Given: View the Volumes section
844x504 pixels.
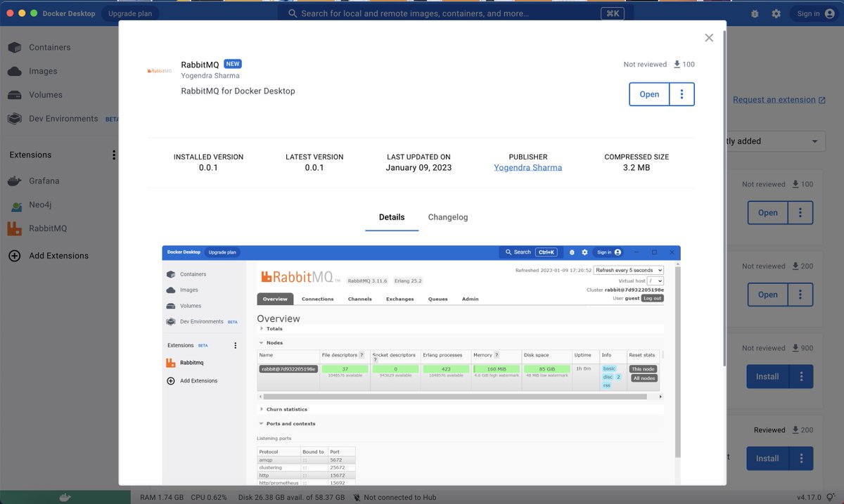Looking at the screenshot, I should (44, 94).
